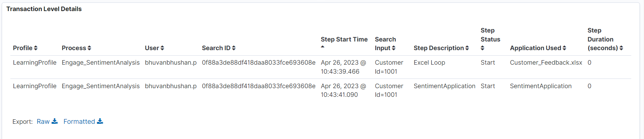This screenshot has height=139, width=644.
Task: Select Customer_Feedback.xlsx application cell
Action: click(x=546, y=63)
